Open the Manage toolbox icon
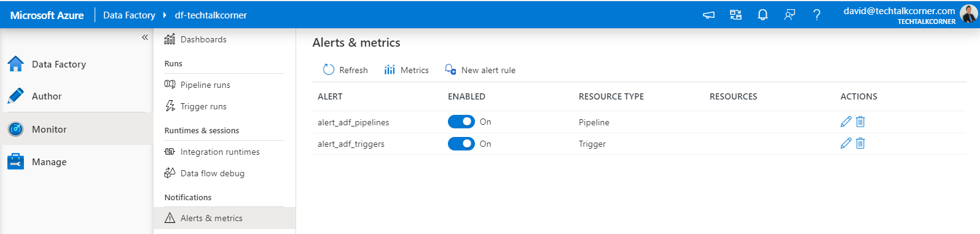The image size is (980, 234). [15, 162]
